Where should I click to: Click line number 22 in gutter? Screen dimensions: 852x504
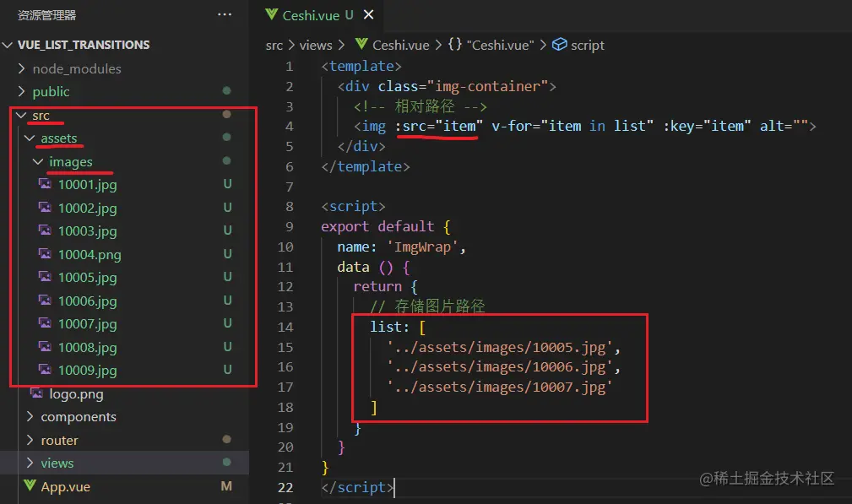(x=285, y=488)
